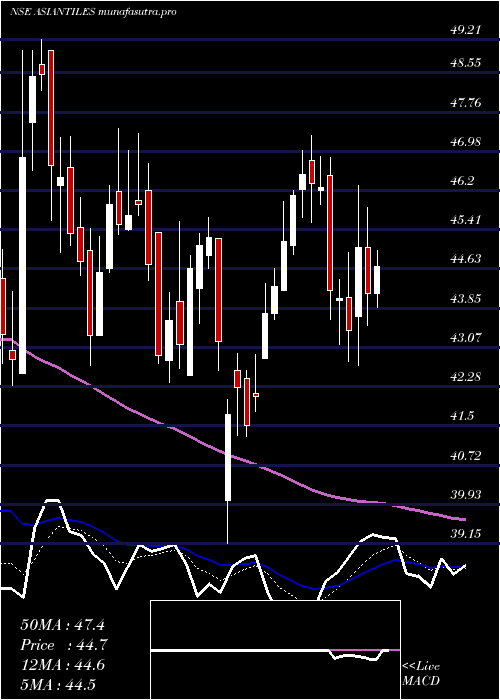Click the 48.55 price level label

[x=465, y=63]
